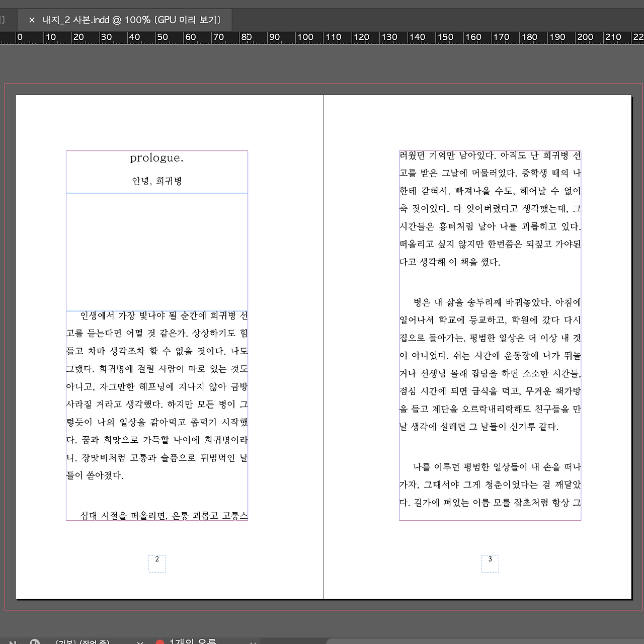Click the line beginning '인생에서 가장 빛나야'
The image size is (644, 644).
(x=164, y=316)
